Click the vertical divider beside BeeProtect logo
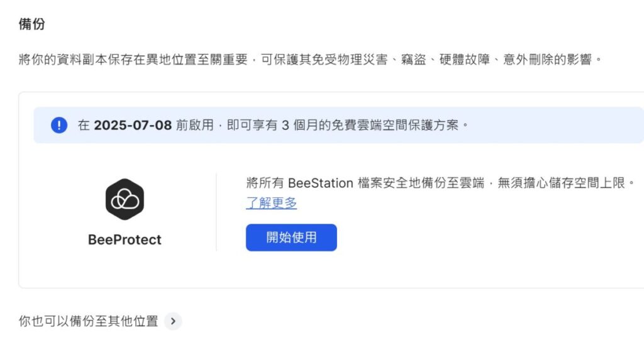Screen dimensions: 644x345 tap(216, 212)
